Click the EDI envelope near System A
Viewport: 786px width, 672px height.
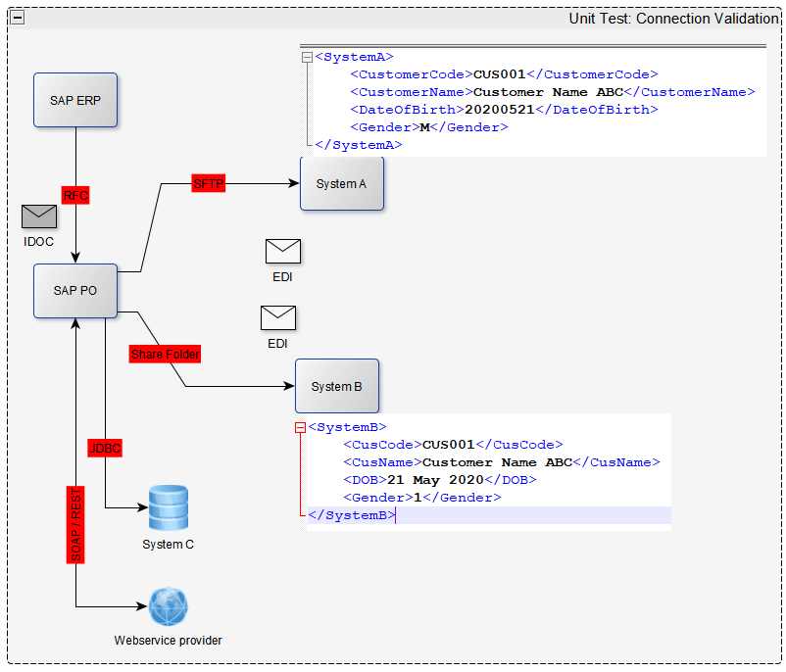283,251
